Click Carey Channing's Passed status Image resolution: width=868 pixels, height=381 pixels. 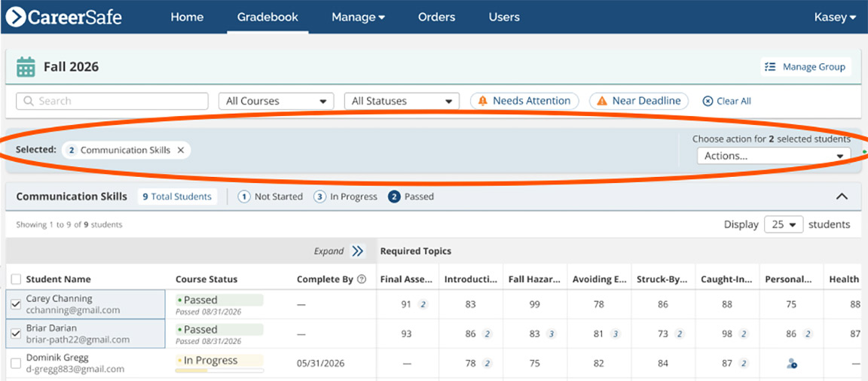pyautogui.click(x=219, y=300)
